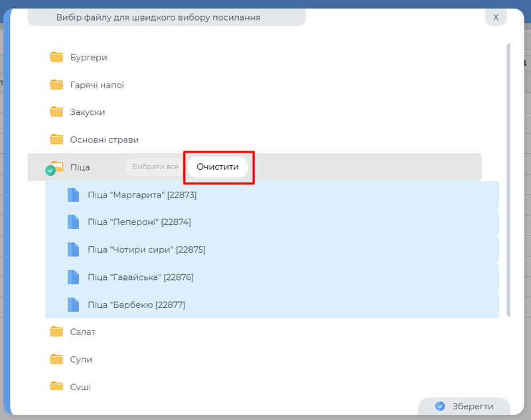This screenshot has width=531, height=420.
Task: Open the Бургери folder label
Action: [x=88, y=58]
